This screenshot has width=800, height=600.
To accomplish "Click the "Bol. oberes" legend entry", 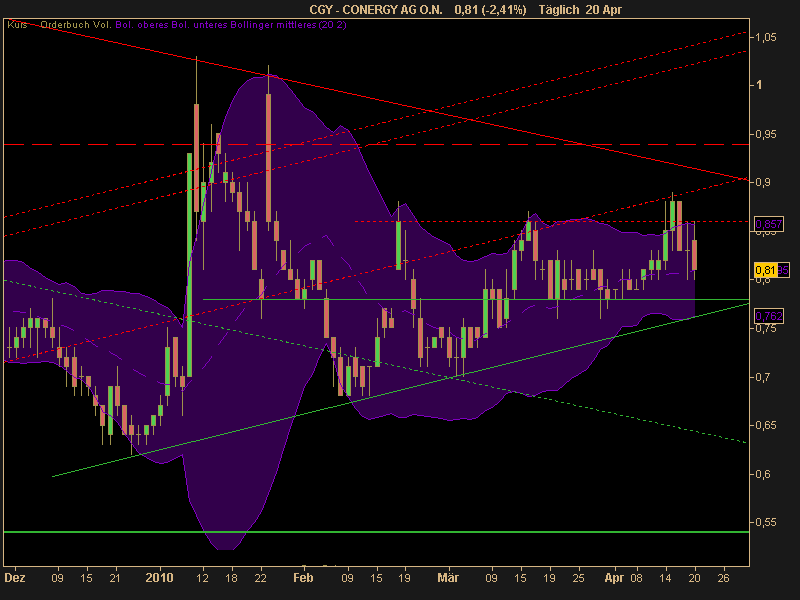I will point(142,24).
